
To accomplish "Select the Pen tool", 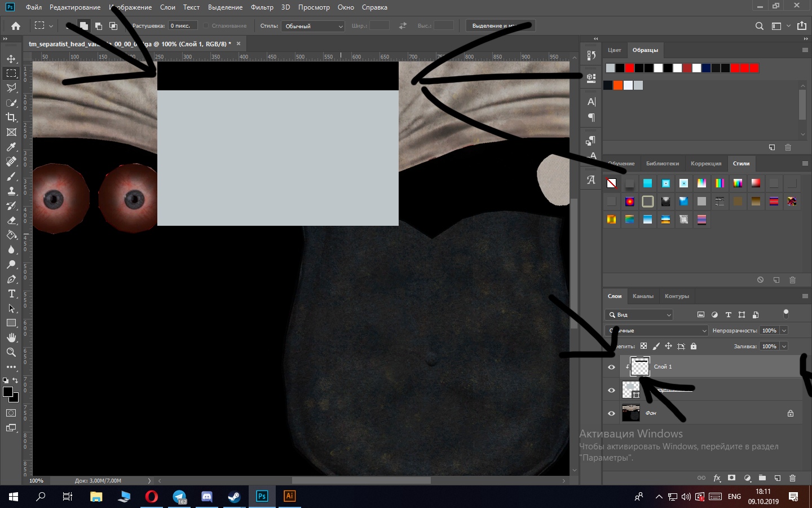I will click(x=11, y=279).
